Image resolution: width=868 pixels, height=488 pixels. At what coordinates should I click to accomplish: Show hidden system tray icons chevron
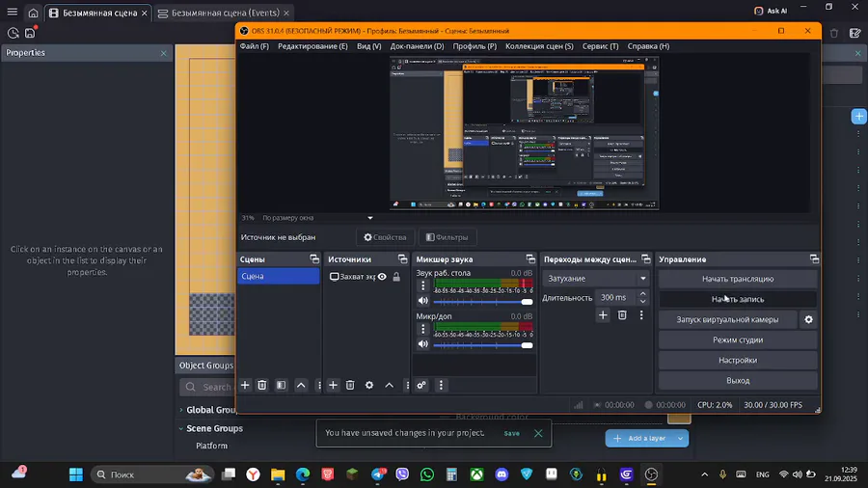[x=704, y=474]
